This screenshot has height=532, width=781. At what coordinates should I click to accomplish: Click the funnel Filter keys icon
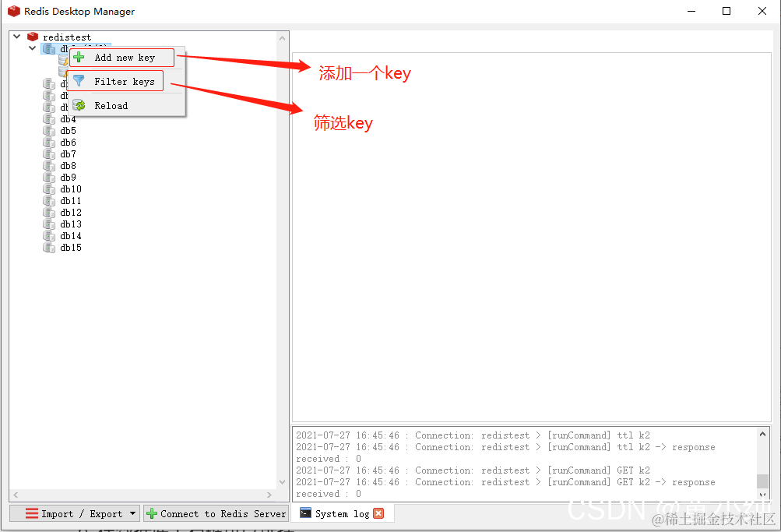[x=79, y=81]
